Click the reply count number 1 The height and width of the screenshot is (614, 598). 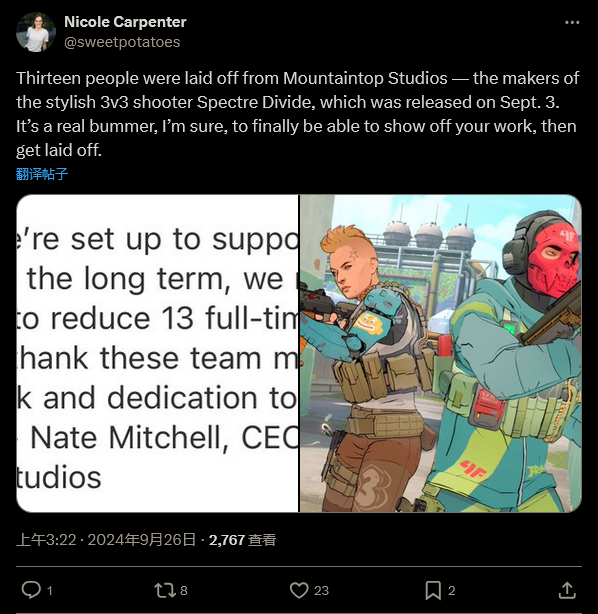[50, 591]
